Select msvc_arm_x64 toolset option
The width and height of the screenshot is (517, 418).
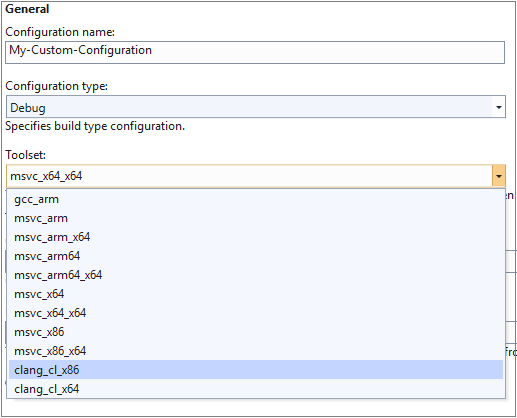256,237
